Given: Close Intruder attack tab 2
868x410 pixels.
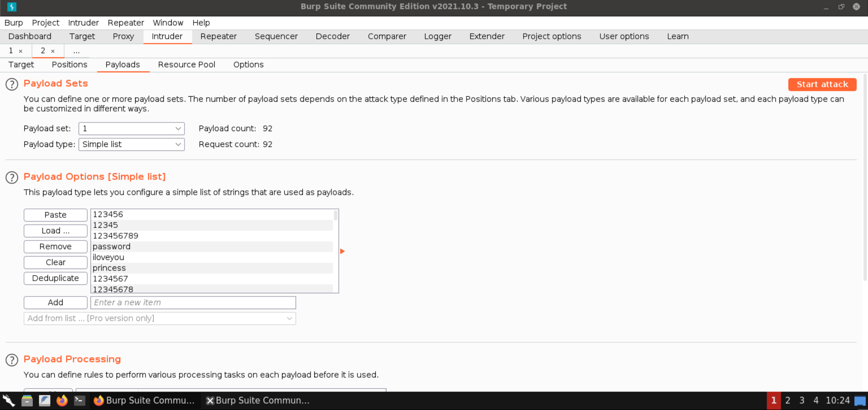Looking at the screenshot, I should [53, 51].
